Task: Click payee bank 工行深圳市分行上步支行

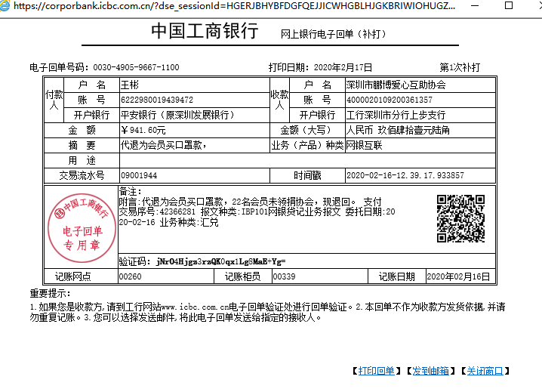Action: pos(396,115)
